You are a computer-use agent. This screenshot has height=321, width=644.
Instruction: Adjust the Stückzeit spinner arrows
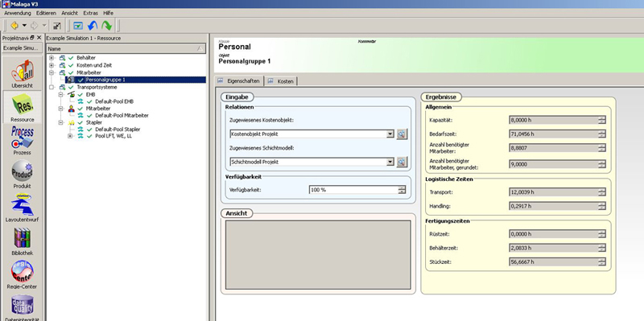pos(601,262)
